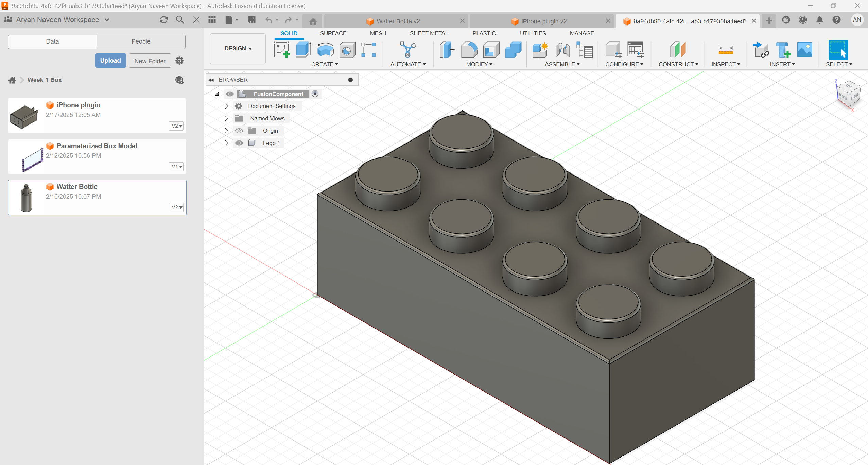Click the Insert Derive icon

pos(761,50)
